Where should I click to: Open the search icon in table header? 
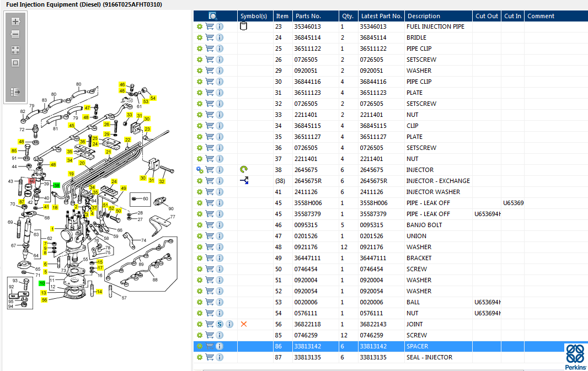pos(212,16)
